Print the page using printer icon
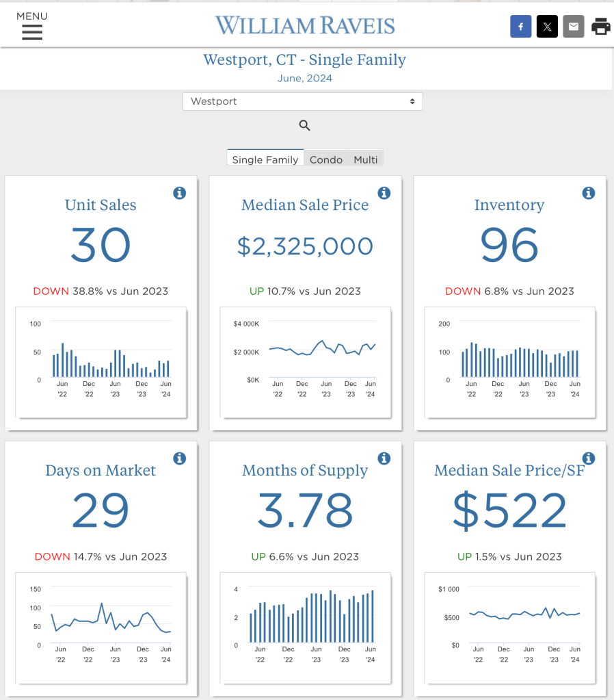 tap(600, 27)
